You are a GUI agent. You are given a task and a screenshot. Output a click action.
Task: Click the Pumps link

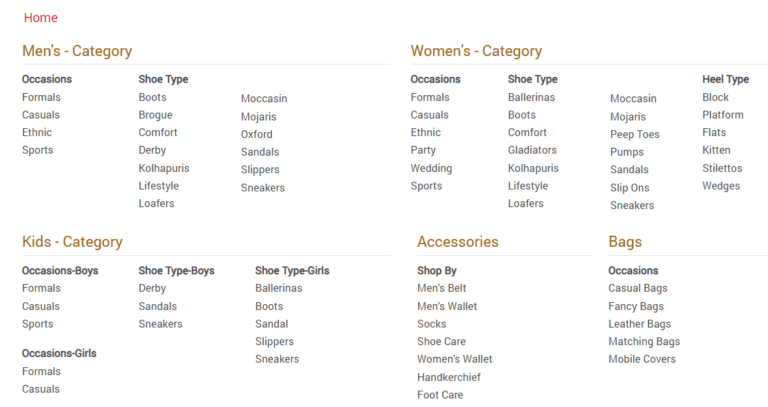pos(627,152)
